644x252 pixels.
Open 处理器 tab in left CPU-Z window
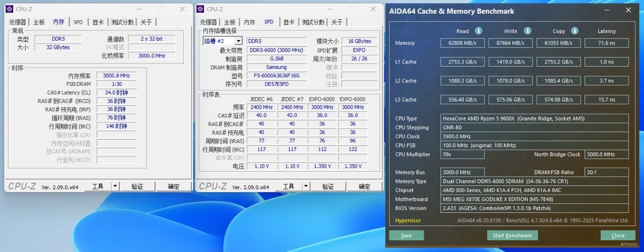(x=18, y=22)
